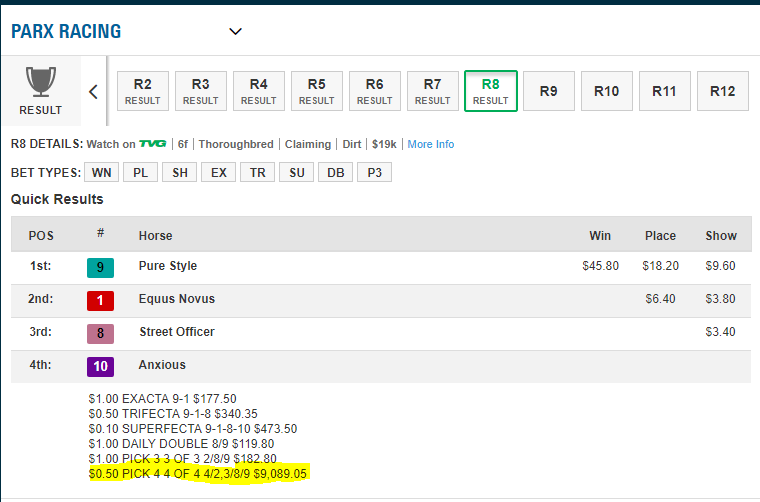Click the PARX RACING title
This screenshot has width=760, height=502.
pos(66,31)
